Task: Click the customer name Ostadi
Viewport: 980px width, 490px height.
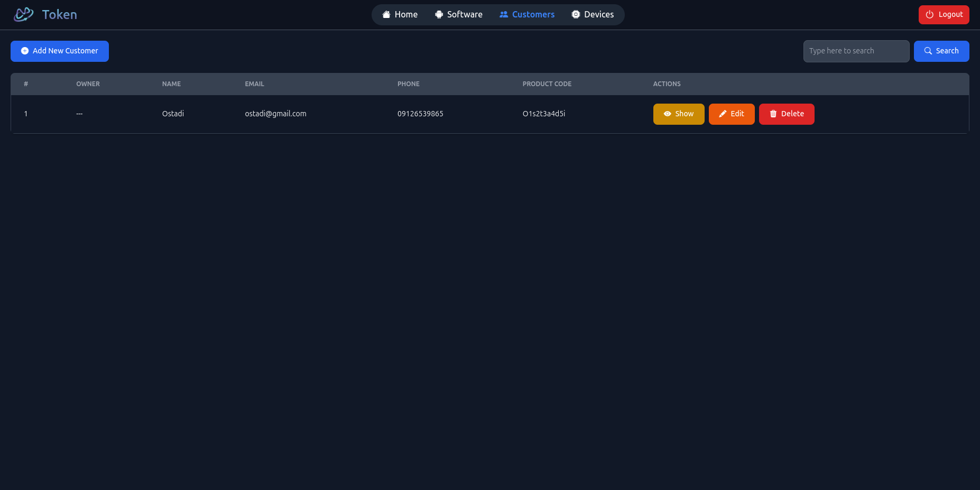Action: click(x=173, y=114)
